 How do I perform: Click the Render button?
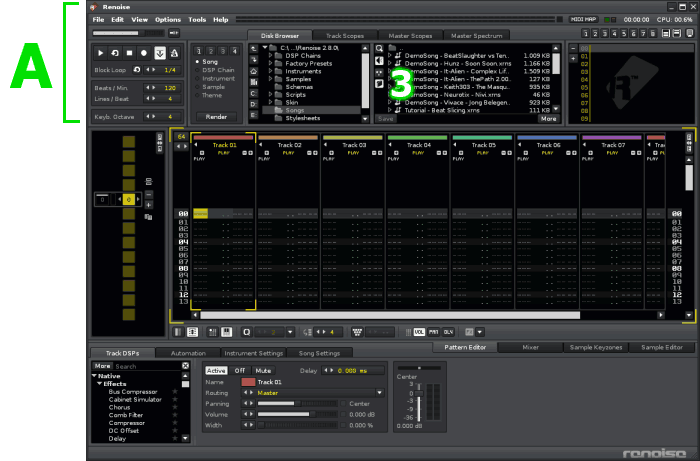click(217, 117)
